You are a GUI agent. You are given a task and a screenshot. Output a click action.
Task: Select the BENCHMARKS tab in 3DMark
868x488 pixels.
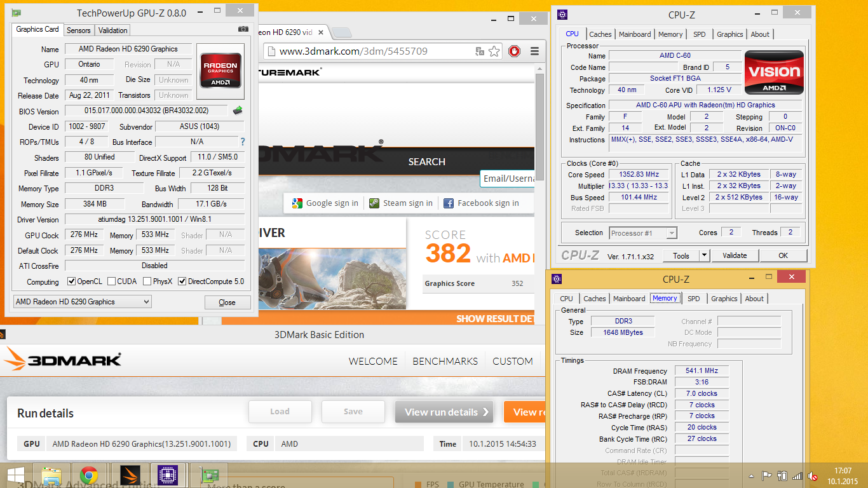(x=445, y=361)
